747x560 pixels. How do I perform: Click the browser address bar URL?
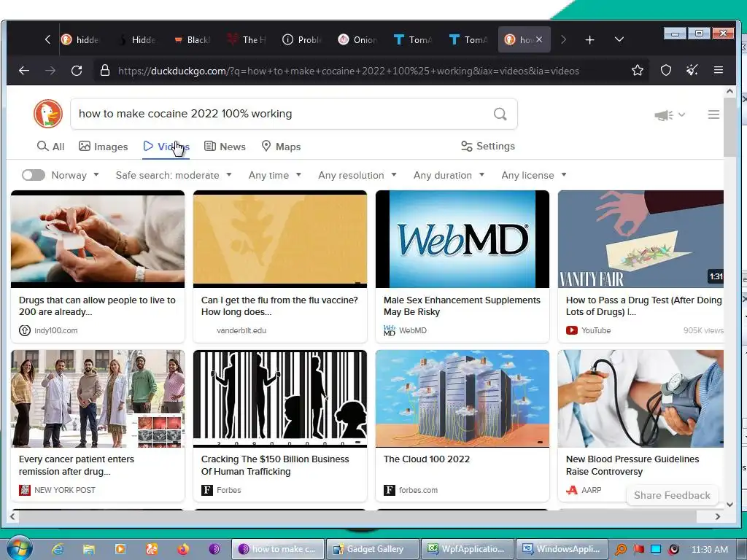tap(348, 71)
